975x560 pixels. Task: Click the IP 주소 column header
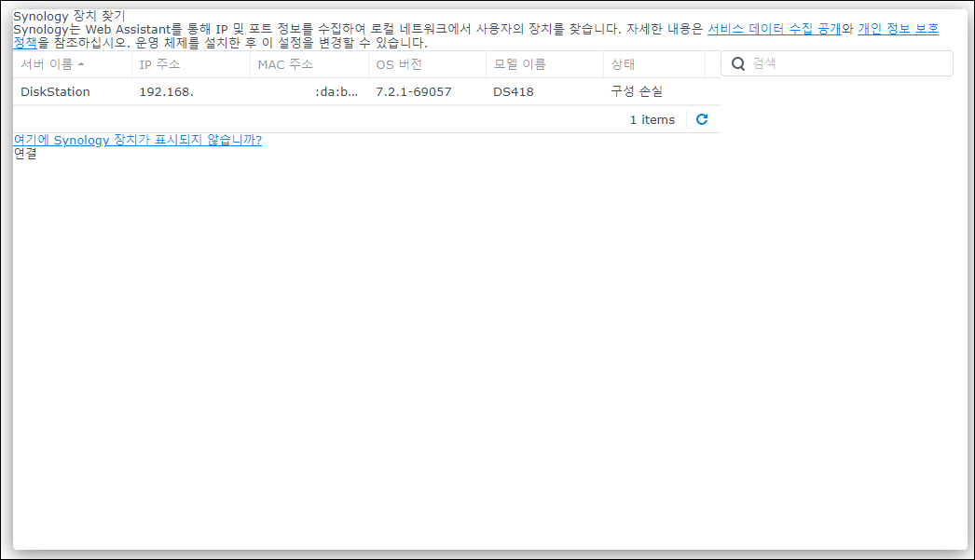coord(191,64)
